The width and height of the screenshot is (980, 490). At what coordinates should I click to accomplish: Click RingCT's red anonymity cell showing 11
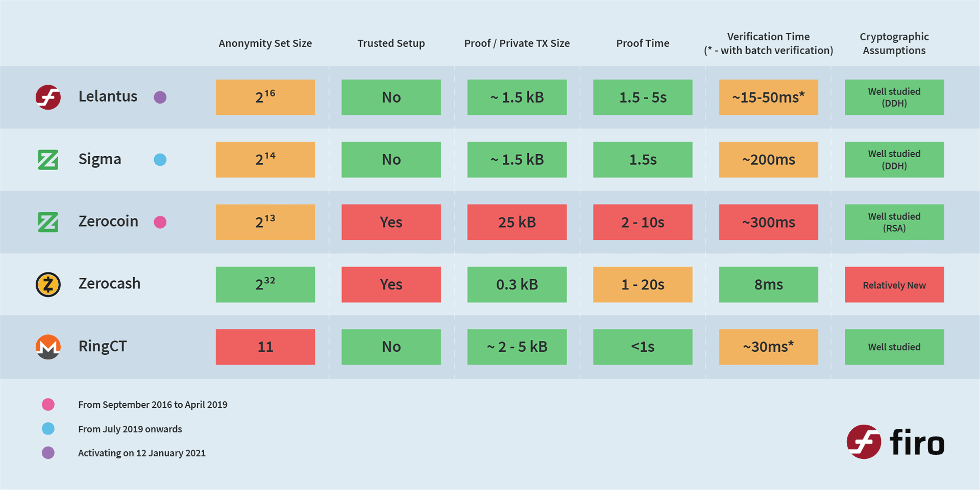coord(265,347)
